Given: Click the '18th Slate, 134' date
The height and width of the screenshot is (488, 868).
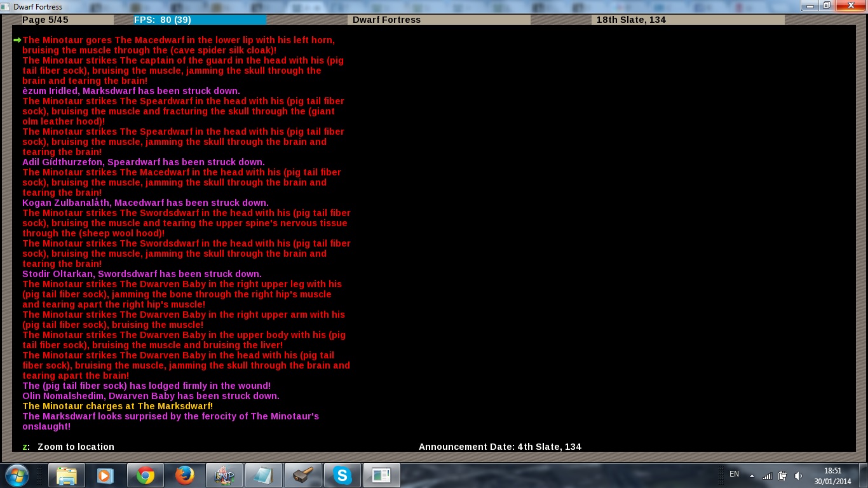Looking at the screenshot, I should tap(631, 20).
